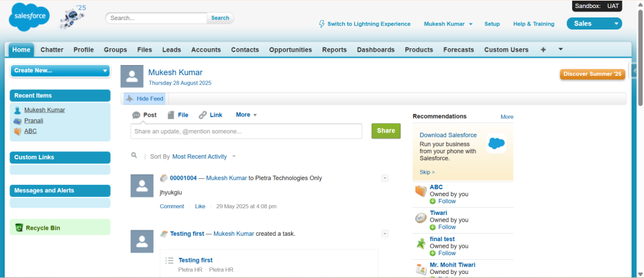This screenshot has height=278, width=644.
Task: Open the tab overflow arrow after plus
Action: pyautogui.click(x=561, y=49)
